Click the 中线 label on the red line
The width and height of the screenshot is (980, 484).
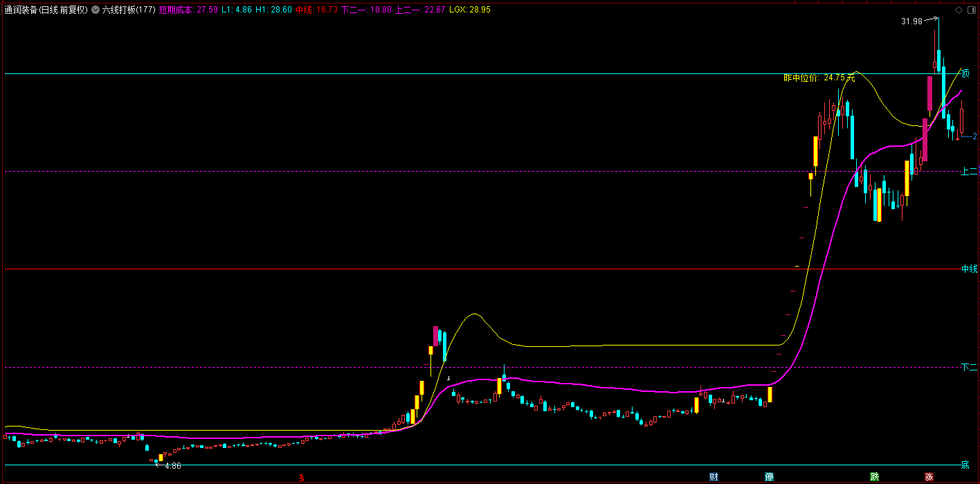point(969,269)
